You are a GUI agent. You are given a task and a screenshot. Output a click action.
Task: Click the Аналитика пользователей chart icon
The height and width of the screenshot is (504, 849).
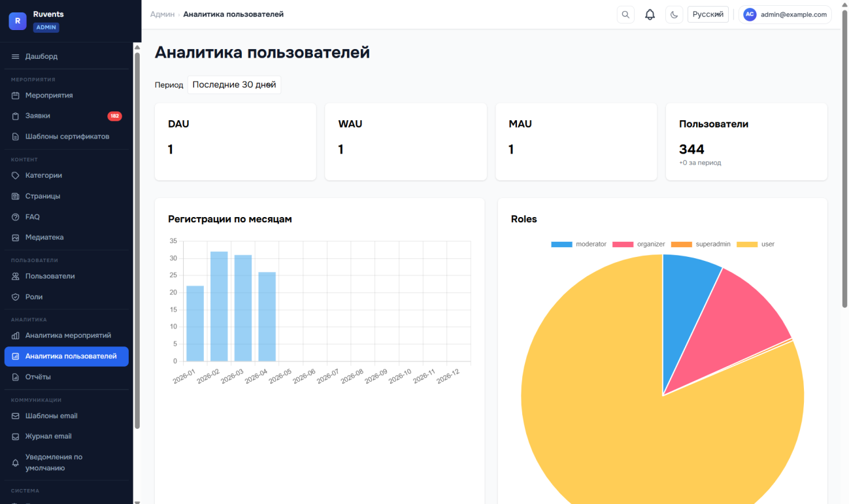[16, 356]
